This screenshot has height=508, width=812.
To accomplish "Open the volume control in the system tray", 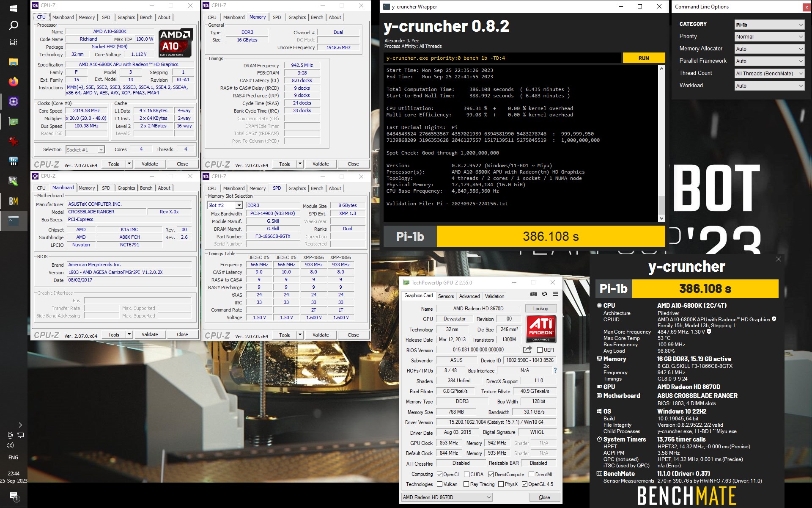I will point(10,445).
